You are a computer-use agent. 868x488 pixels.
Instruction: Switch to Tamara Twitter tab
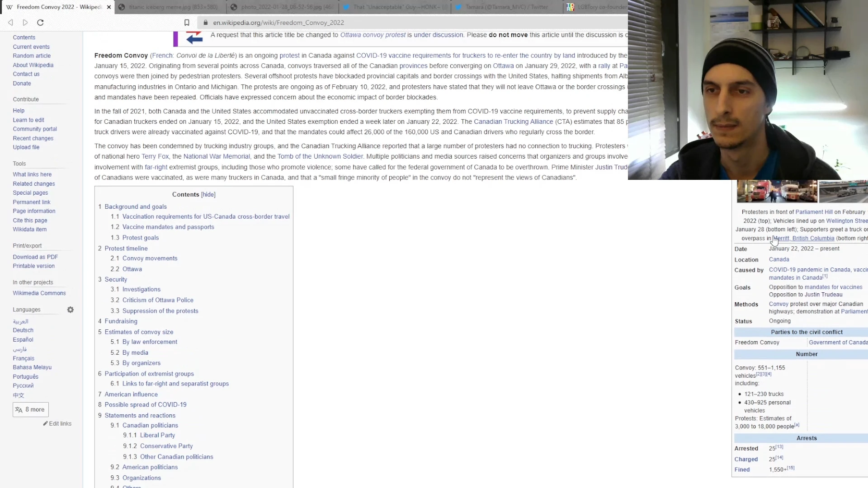506,7
